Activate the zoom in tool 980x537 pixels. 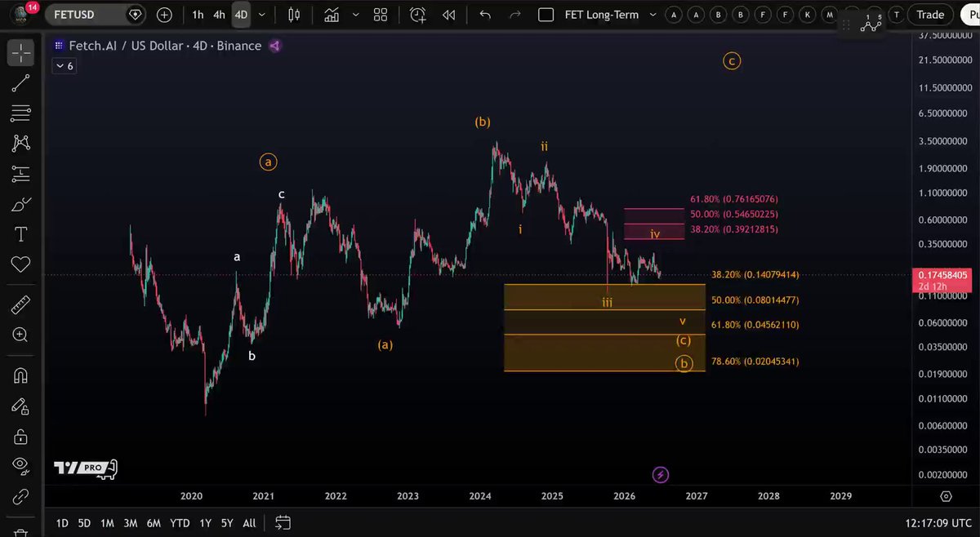tap(20, 335)
